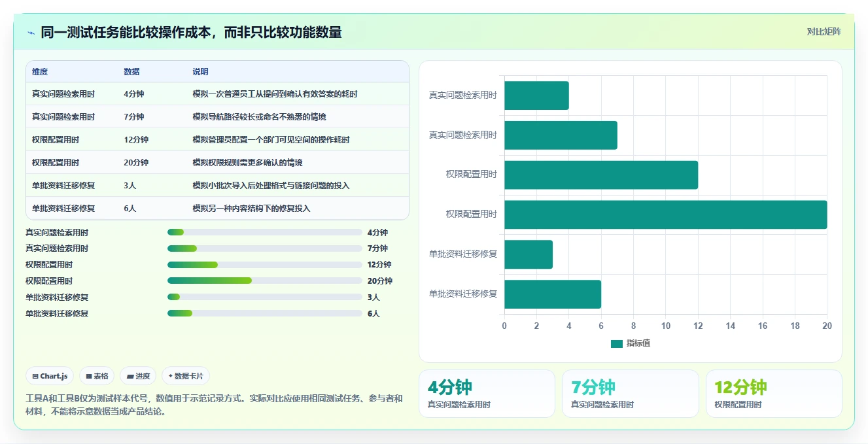Click the 6人 progress bar
Screen dimensions: 868x444
(x=265, y=313)
